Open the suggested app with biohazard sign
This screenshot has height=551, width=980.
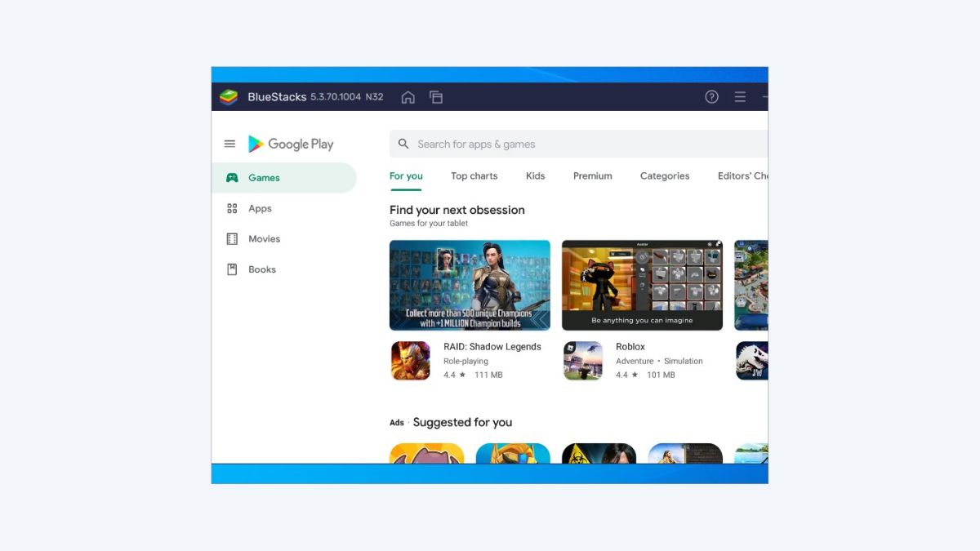[599, 453]
